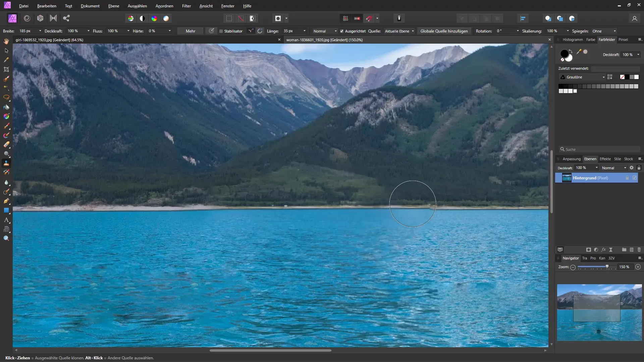
Task: Click Globale Quelle hinzufügen button
Action: (444, 31)
